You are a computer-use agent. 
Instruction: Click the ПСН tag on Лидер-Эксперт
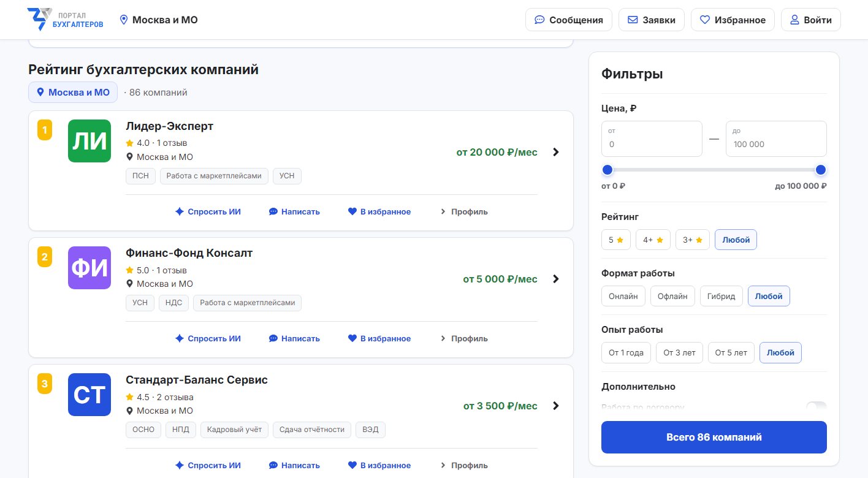point(141,176)
